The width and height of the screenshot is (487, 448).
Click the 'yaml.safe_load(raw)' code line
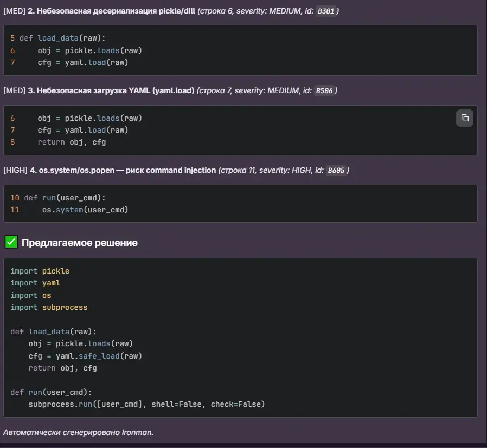[85, 356]
